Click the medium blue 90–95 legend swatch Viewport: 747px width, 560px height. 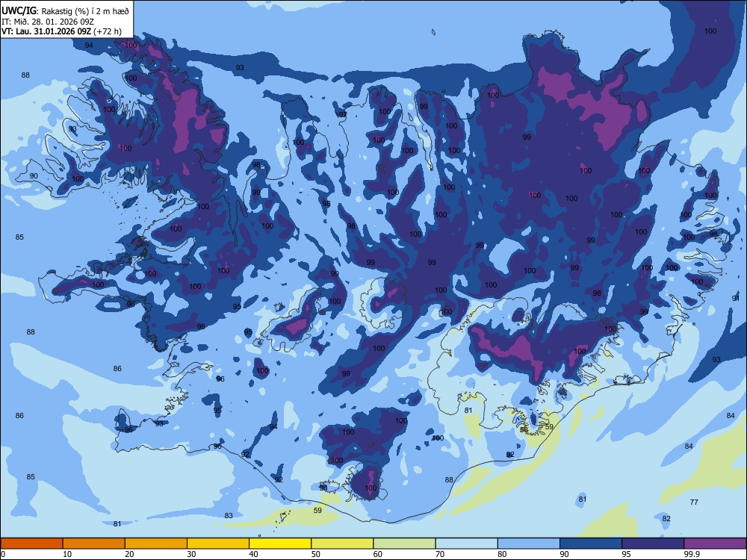pos(591,544)
